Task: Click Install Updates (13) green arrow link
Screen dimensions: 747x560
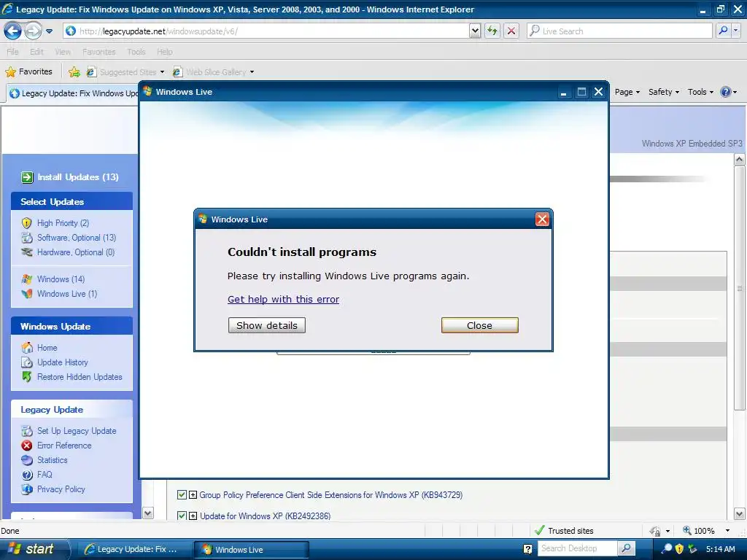Action: tap(69, 177)
